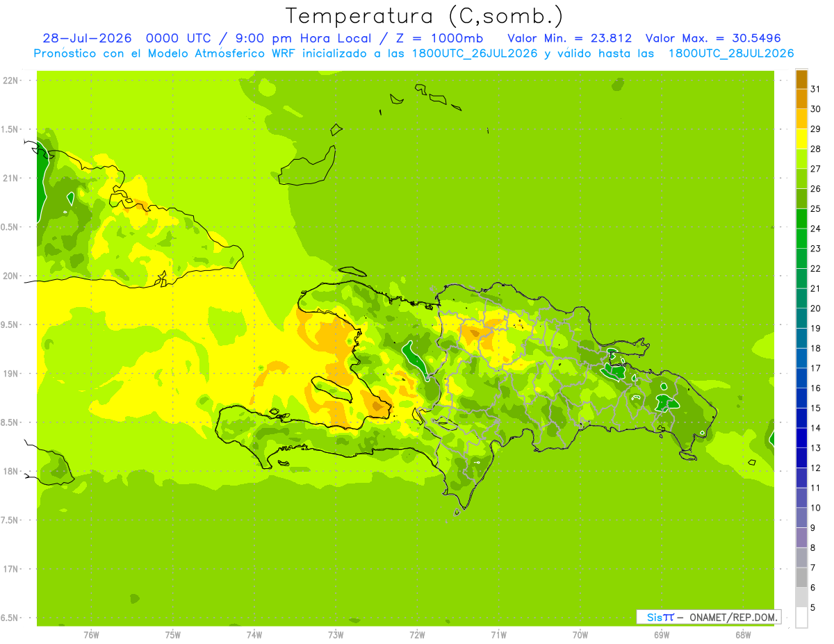The height and width of the screenshot is (644, 834).
Task: Click the legend band between 16 and 17
Action: (x=801, y=378)
